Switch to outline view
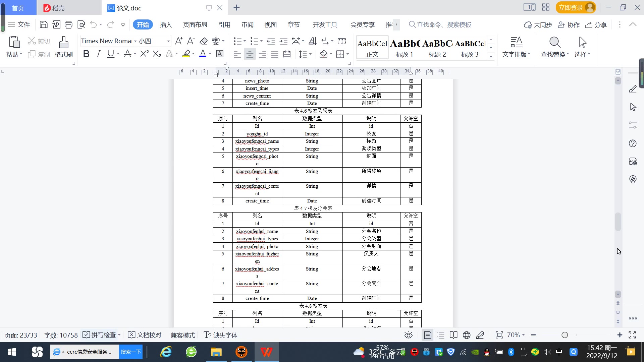This screenshot has width=644, height=362. coord(441,335)
